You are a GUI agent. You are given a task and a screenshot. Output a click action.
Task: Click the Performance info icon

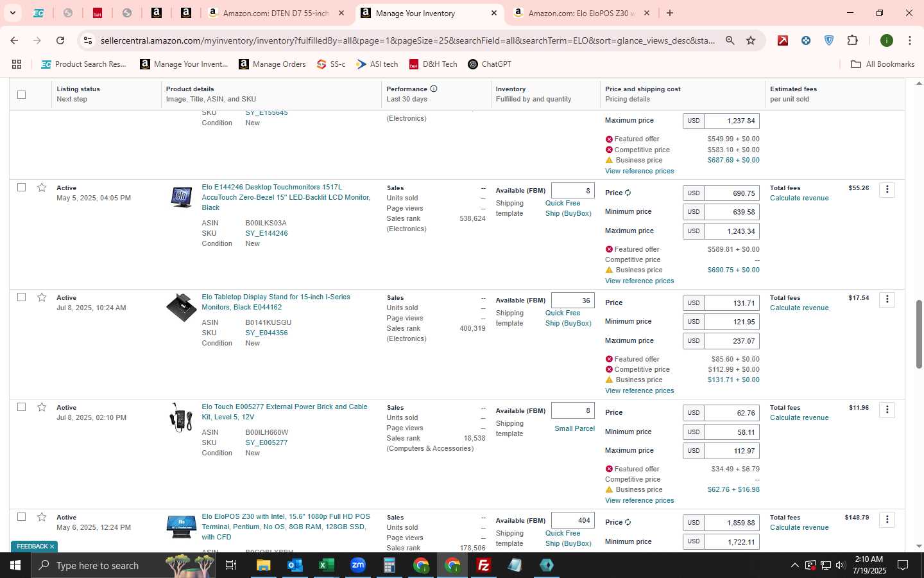(x=434, y=89)
